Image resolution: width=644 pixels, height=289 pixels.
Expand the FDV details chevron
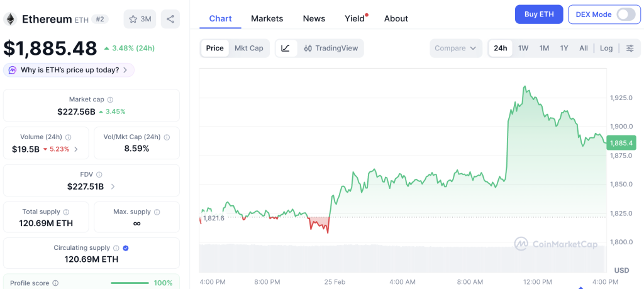pyautogui.click(x=113, y=186)
